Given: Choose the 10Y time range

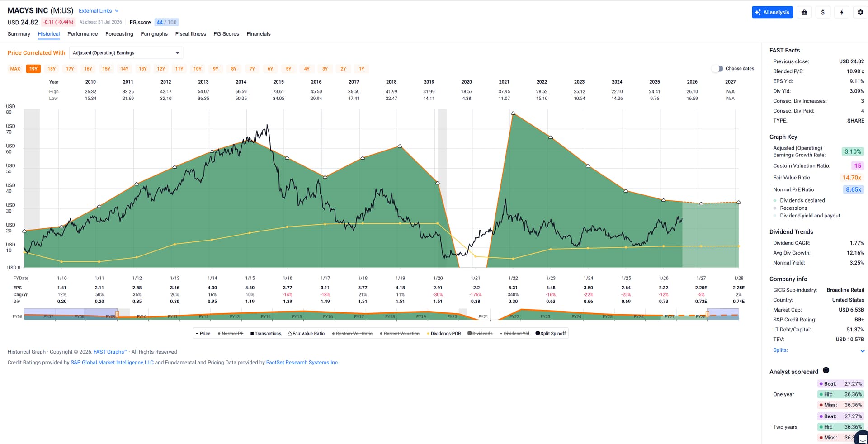Looking at the screenshot, I should tap(198, 69).
